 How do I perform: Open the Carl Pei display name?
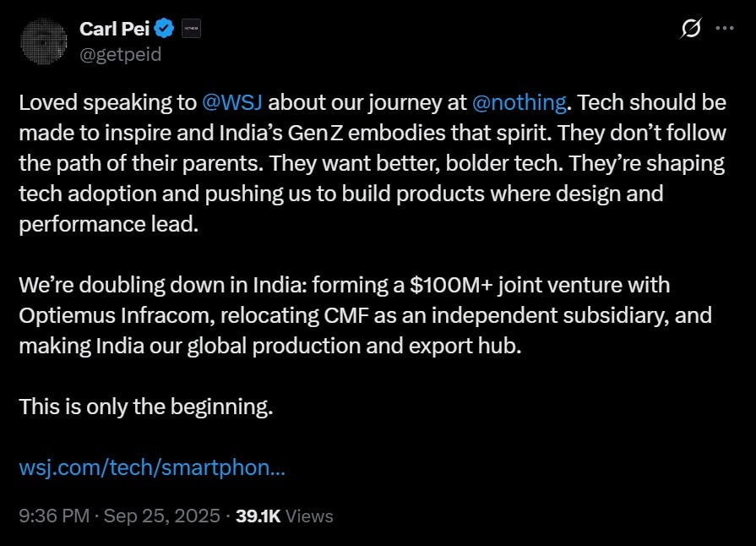114,29
